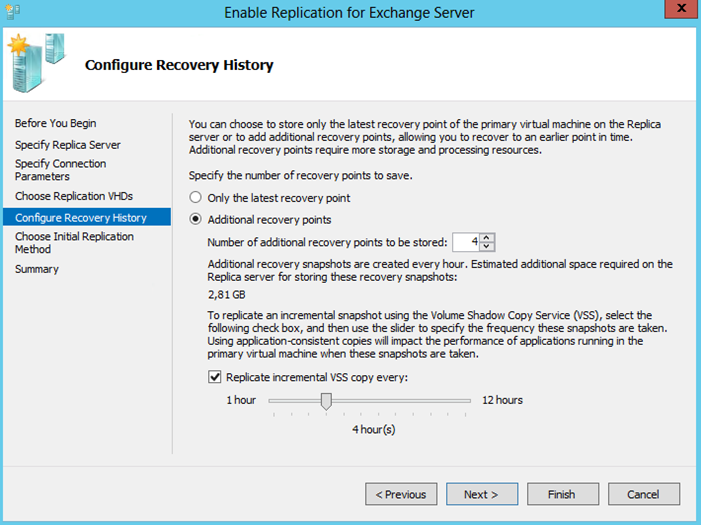Go to Choose Initial Replication Method step
The height and width of the screenshot is (525, 701).
[x=74, y=242]
